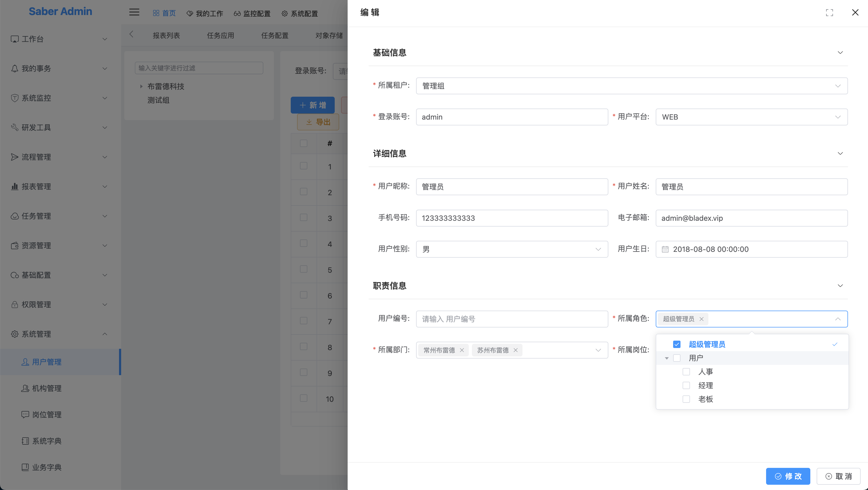
Task: Click the 我的事务 bell icon
Action: (14, 69)
